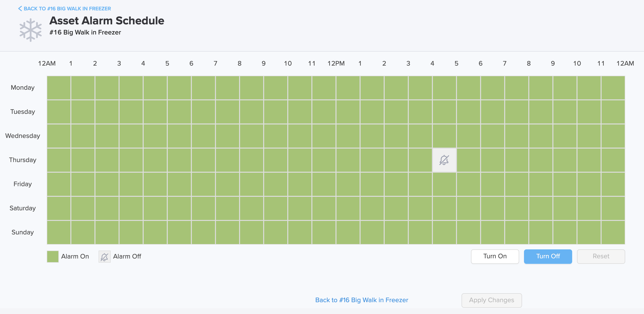Select the Saturday row label
Screen dimensions: 644x314
[22, 208]
